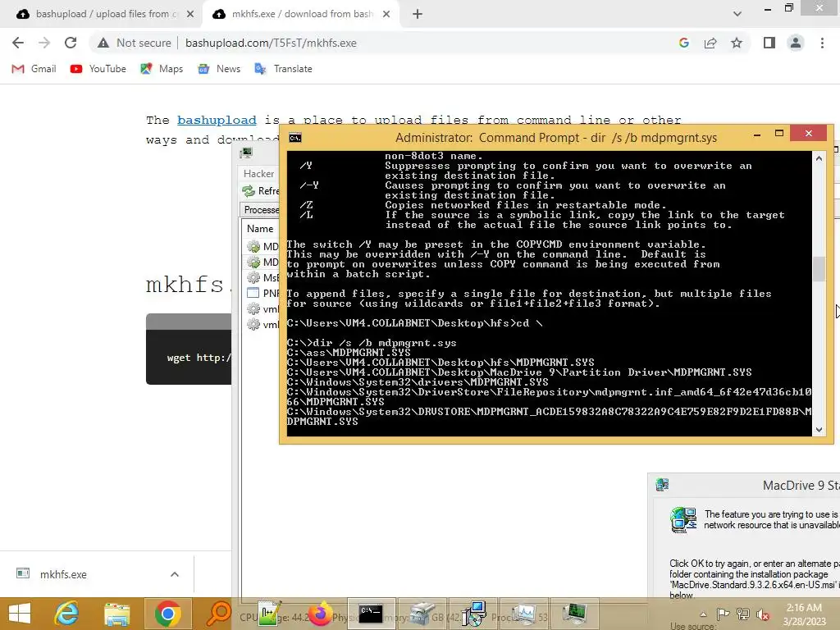Open Notepad++ from taskbar
The width and height of the screenshot is (840, 630).
pyautogui.click(x=269, y=614)
